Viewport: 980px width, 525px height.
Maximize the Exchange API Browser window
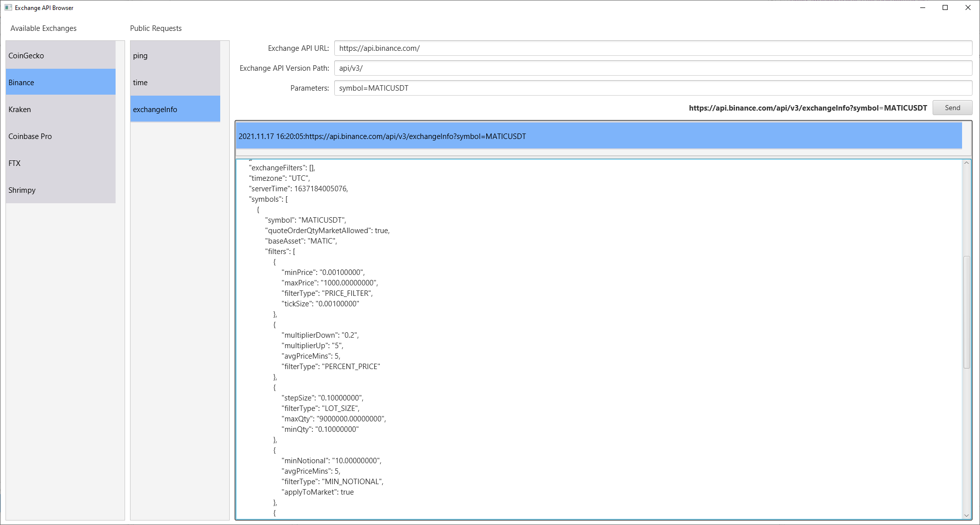pyautogui.click(x=945, y=7)
